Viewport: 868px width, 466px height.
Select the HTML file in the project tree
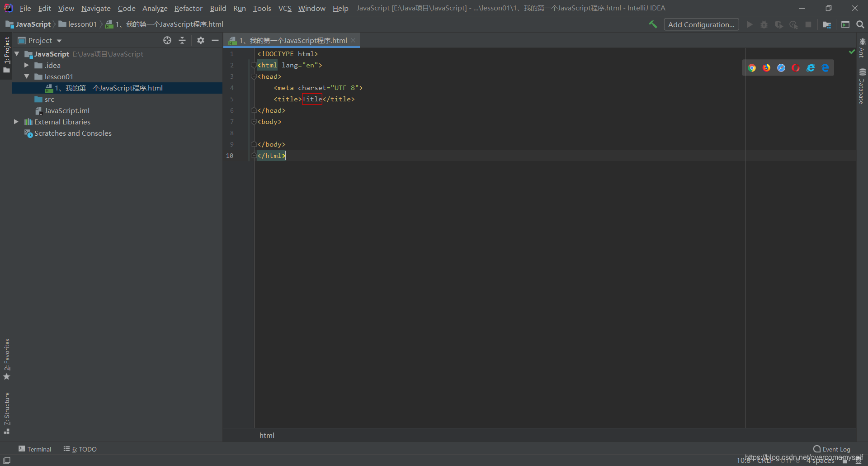[117, 88]
